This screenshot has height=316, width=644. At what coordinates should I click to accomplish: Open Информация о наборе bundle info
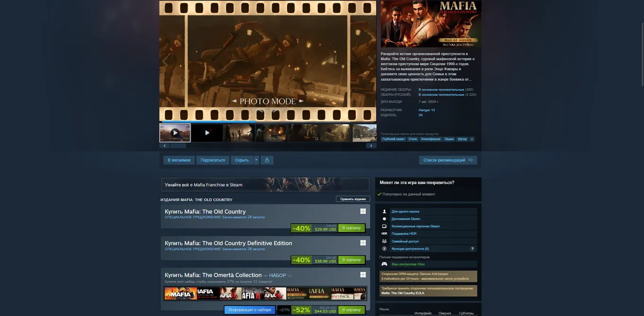[250, 310]
